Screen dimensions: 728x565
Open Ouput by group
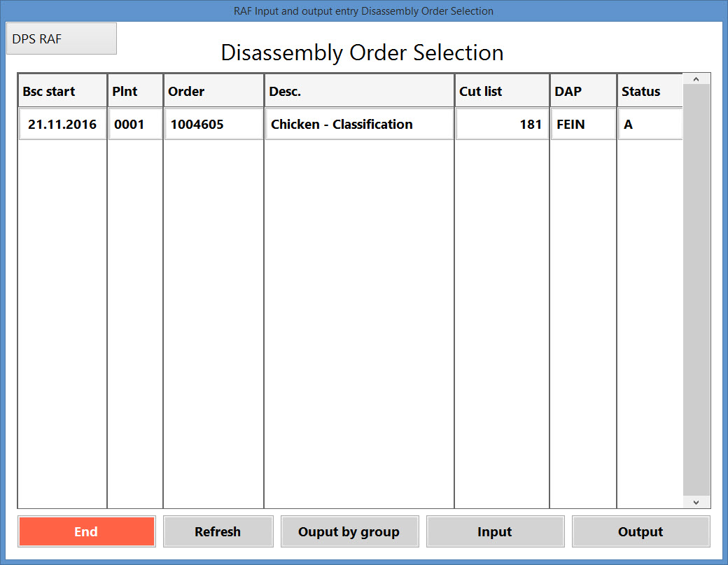click(349, 531)
